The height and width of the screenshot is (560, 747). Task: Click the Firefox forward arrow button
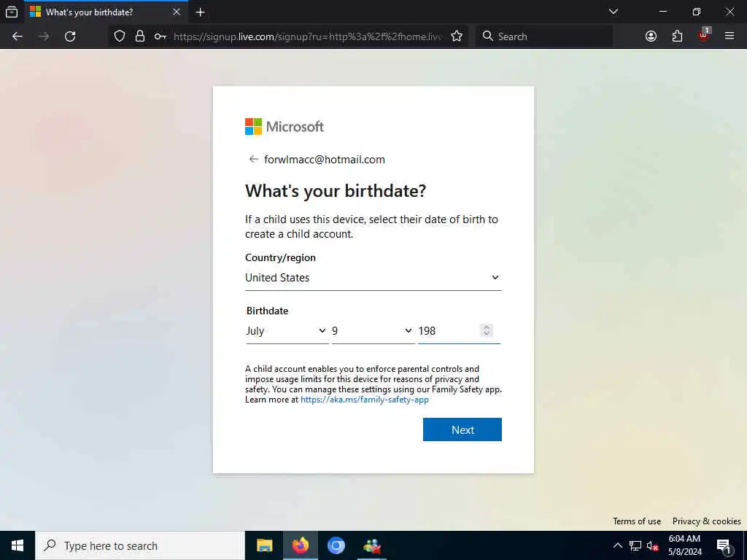[44, 36]
